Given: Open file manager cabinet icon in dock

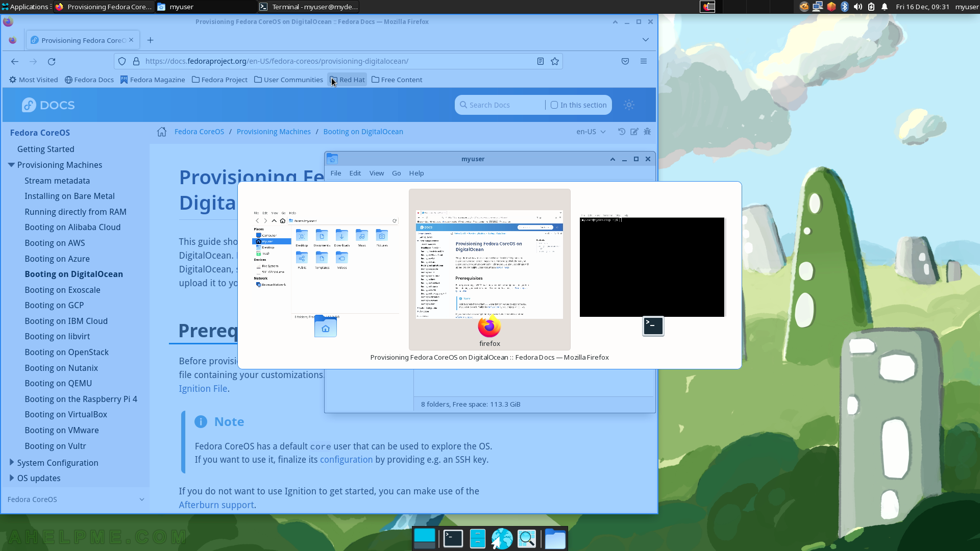Looking at the screenshot, I should pyautogui.click(x=478, y=539).
